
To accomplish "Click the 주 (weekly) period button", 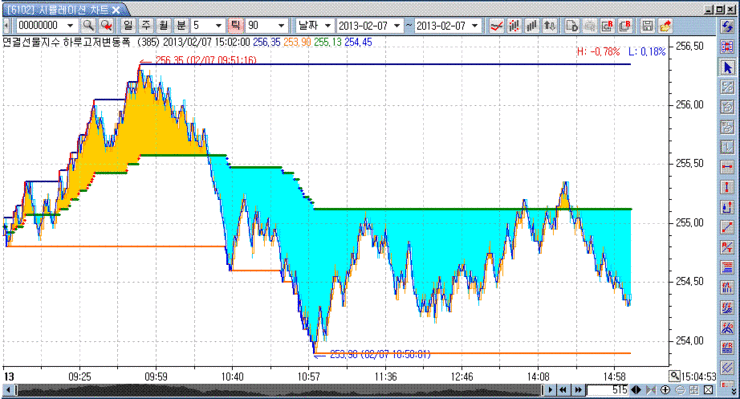I will coord(145,25).
